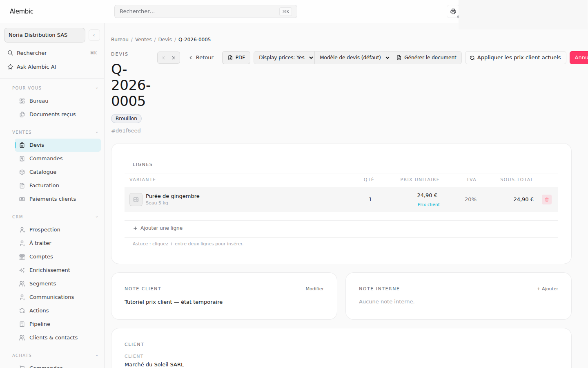588x368 pixels.
Task: Click Modifier on Note client
Action: (x=315, y=289)
